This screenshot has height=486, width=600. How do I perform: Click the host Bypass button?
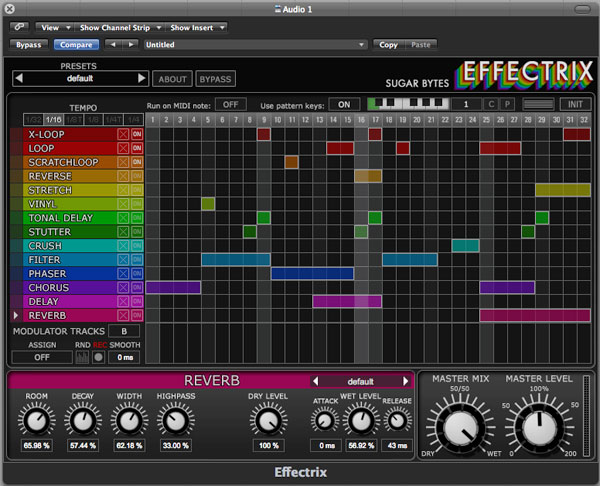click(29, 45)
